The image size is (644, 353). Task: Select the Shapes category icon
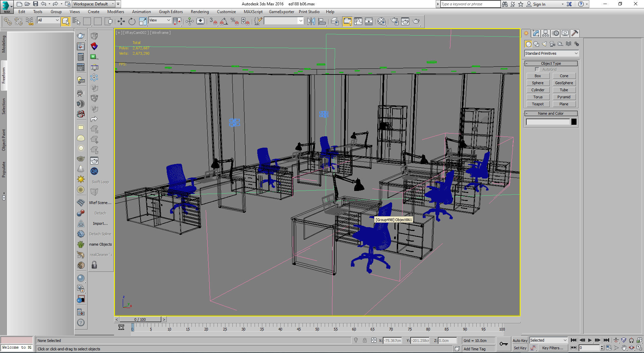click(536, 44)
